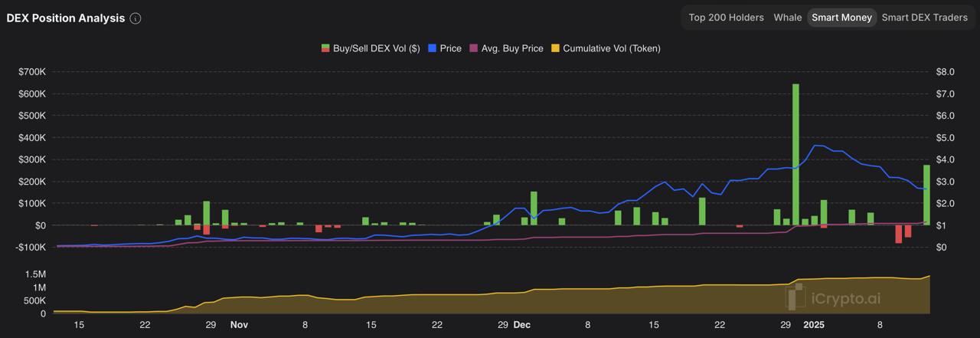
Task: Open the Smart DEX Traders tab
Action: point(924,18)
